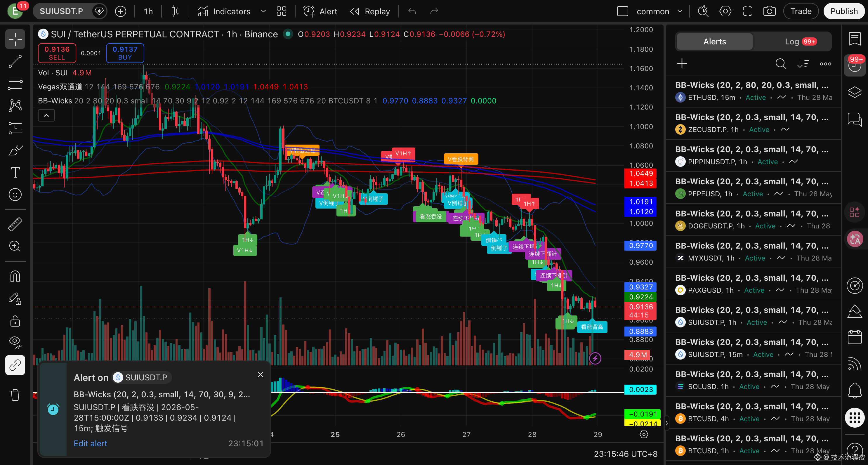This screenshot has width=868, height=465.
Task: Open the common layout name dropdown
Action: (x=659, y=11)
